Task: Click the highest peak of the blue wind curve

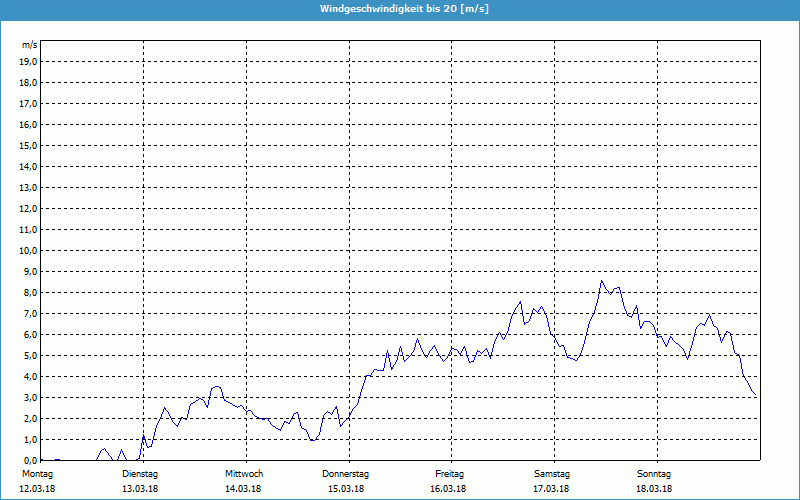Action: coord(601,281)
